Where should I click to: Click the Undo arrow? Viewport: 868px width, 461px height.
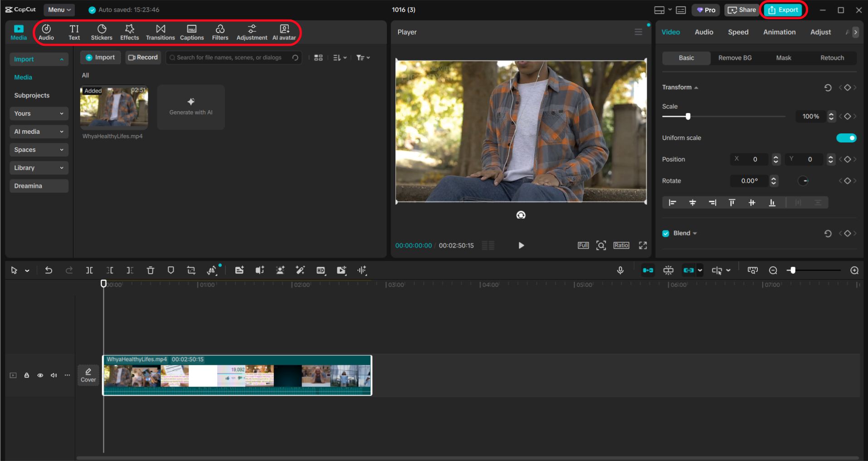click(x=49, y=270)
